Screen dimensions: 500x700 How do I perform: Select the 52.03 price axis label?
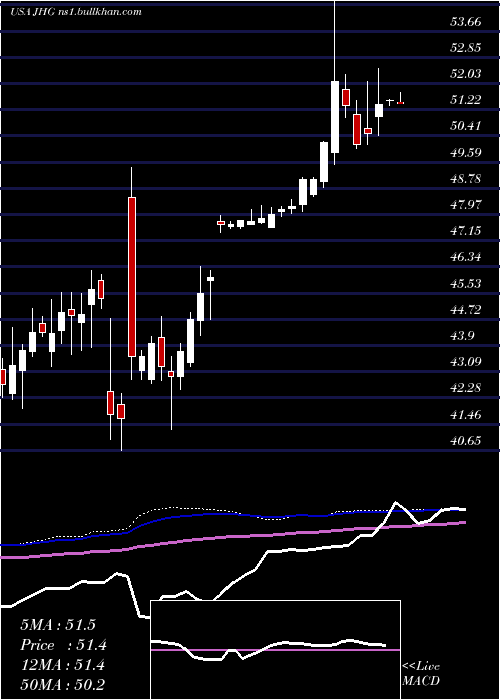(466, 73)
